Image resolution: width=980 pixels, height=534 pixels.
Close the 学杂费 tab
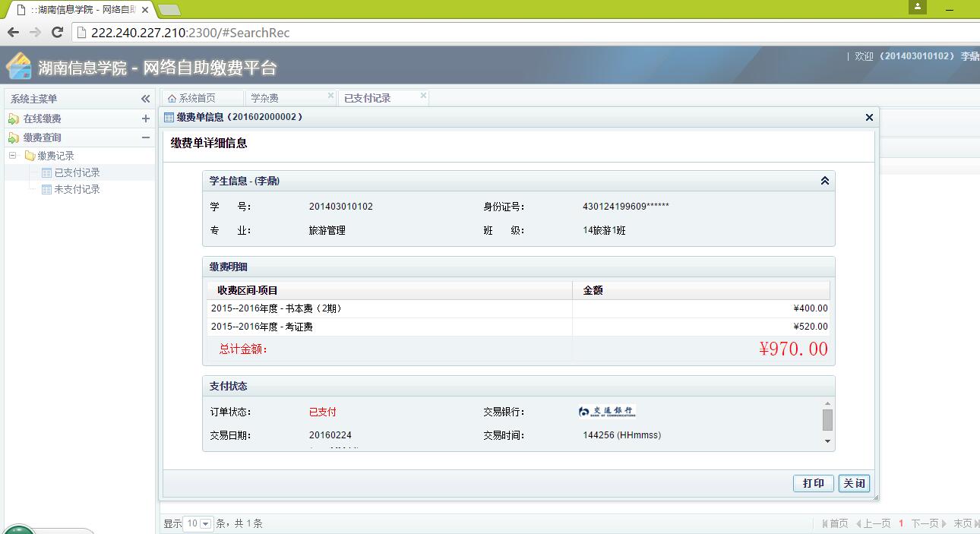pos(330,96)
